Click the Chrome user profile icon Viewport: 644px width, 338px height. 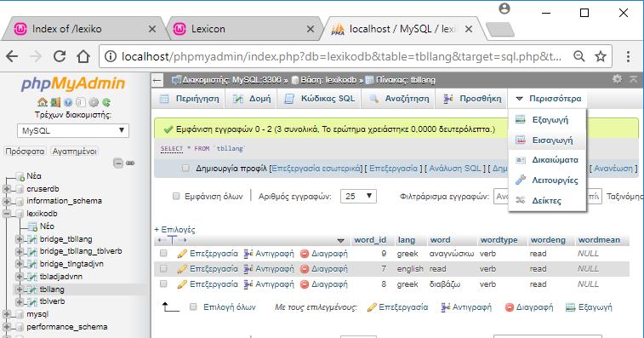tap(504, 9)
